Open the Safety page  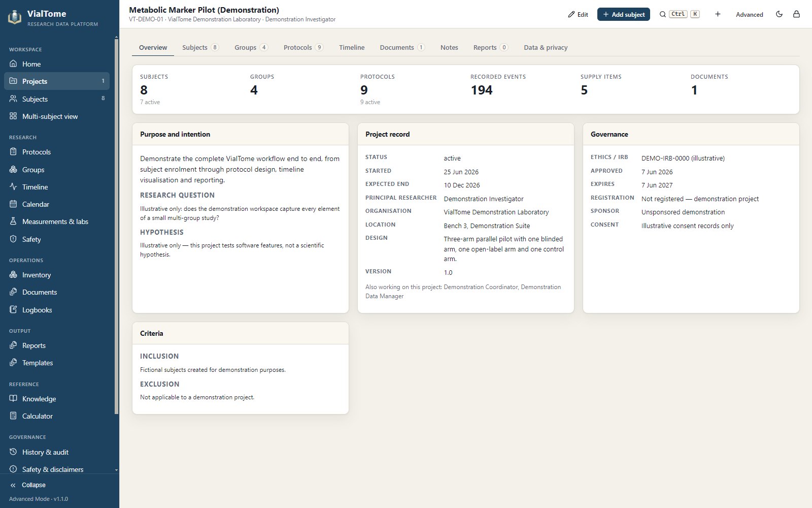(57, 239)
